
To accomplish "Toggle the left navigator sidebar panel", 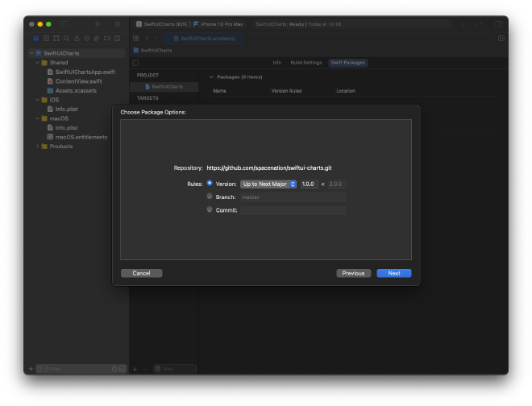I will 64,24.
